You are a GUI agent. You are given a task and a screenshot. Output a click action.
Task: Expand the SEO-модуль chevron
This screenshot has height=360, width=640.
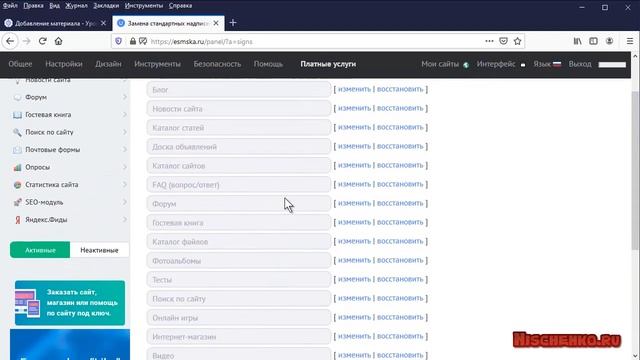click(x=124, y=202)
